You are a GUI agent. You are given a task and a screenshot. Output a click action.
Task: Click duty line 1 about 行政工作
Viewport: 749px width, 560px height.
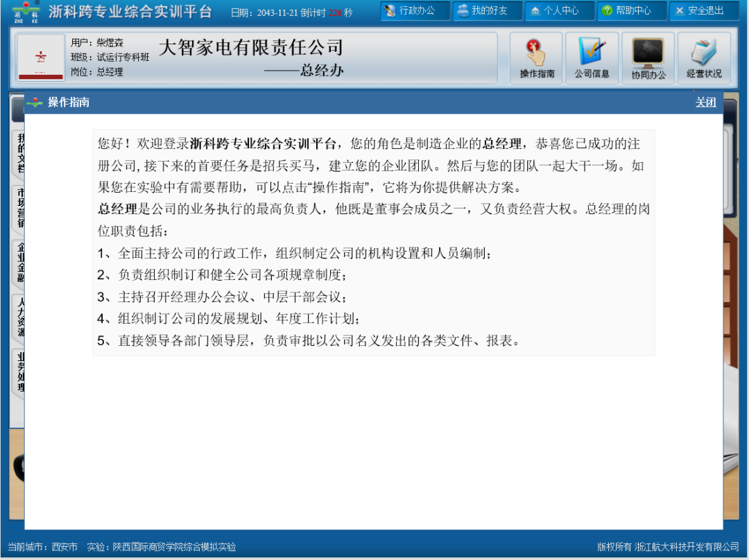click(294, 253)
